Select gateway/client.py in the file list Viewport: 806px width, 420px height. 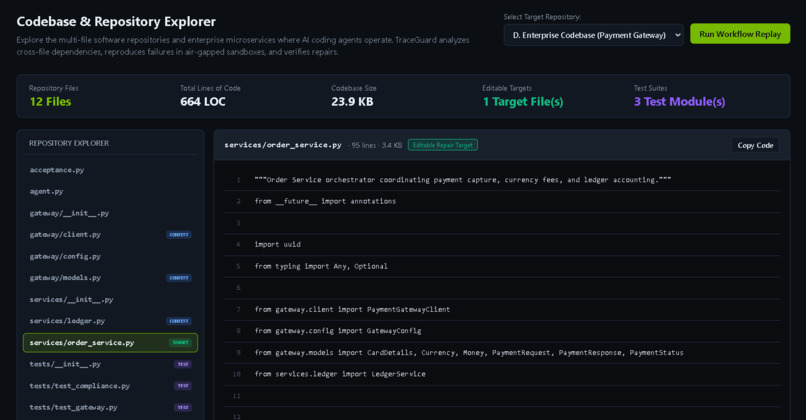pos(110,234)
